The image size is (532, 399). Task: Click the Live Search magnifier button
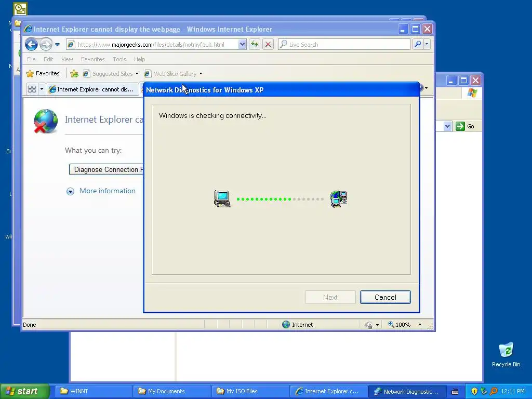[418, 44]
